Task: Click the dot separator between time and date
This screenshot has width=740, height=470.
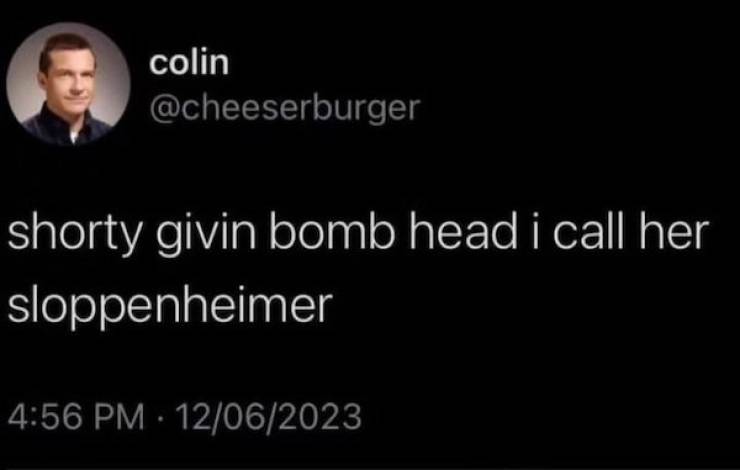Action: 160,418
